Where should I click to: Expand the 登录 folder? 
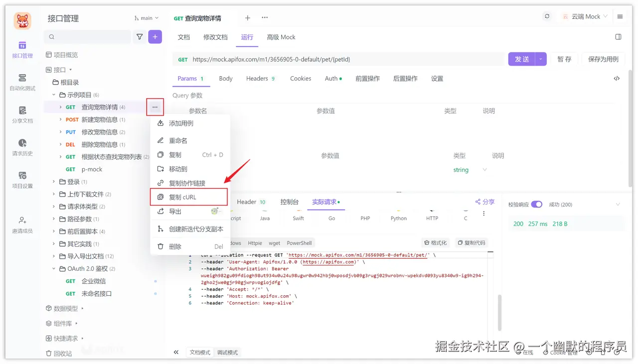[x=54, y=182]
